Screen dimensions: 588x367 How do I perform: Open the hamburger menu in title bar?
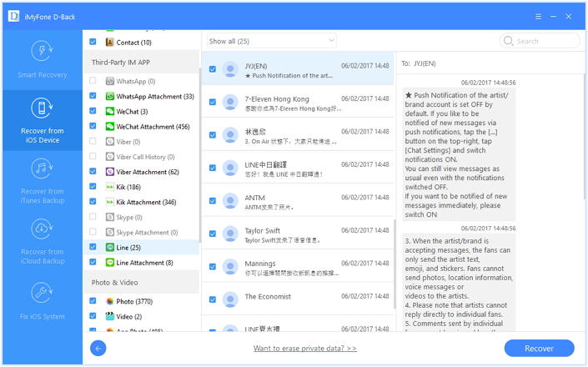538,17
